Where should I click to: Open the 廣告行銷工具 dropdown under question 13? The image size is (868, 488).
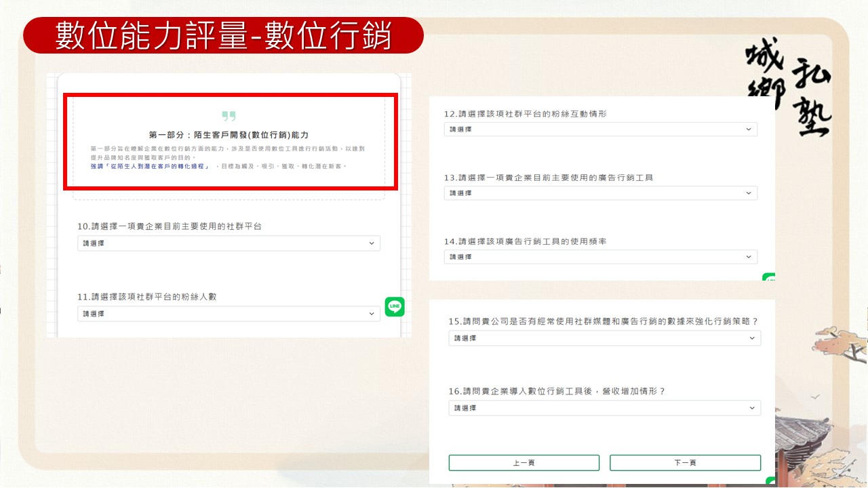601,192
